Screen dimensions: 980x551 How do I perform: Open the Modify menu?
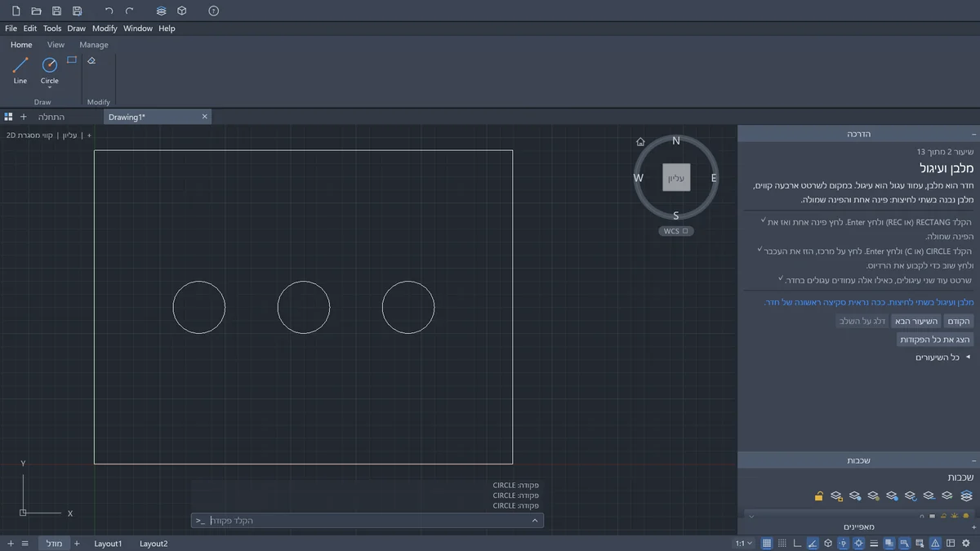[x=105, y=29]
